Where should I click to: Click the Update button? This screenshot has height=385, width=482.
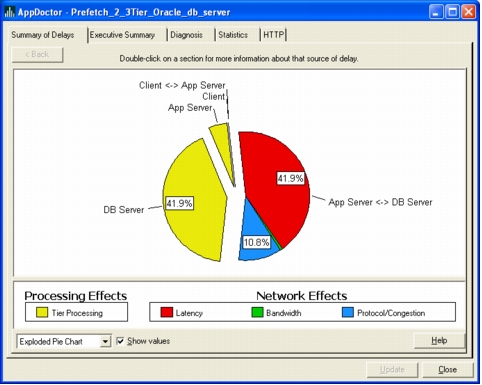point(392,370)
